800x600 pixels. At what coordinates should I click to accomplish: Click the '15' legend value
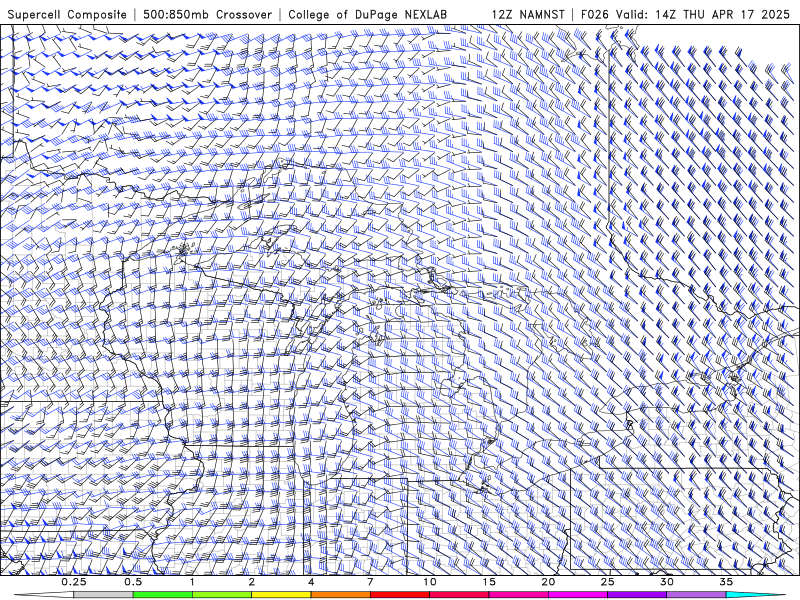coord(489,582)
